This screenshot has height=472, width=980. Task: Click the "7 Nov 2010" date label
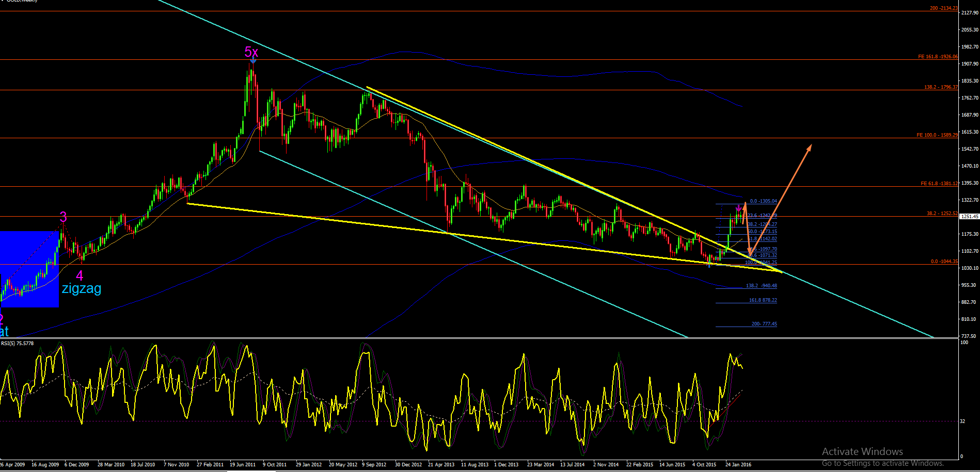coord(176,465)
